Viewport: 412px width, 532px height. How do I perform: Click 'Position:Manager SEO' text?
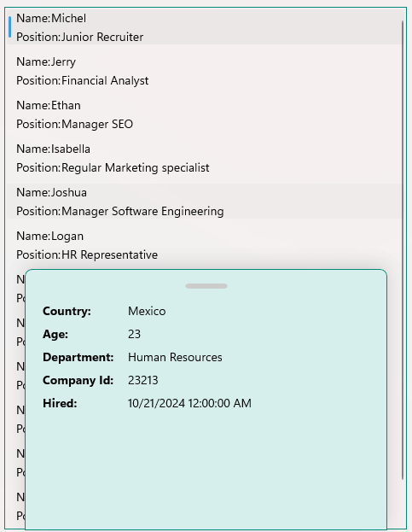(74, 124)
